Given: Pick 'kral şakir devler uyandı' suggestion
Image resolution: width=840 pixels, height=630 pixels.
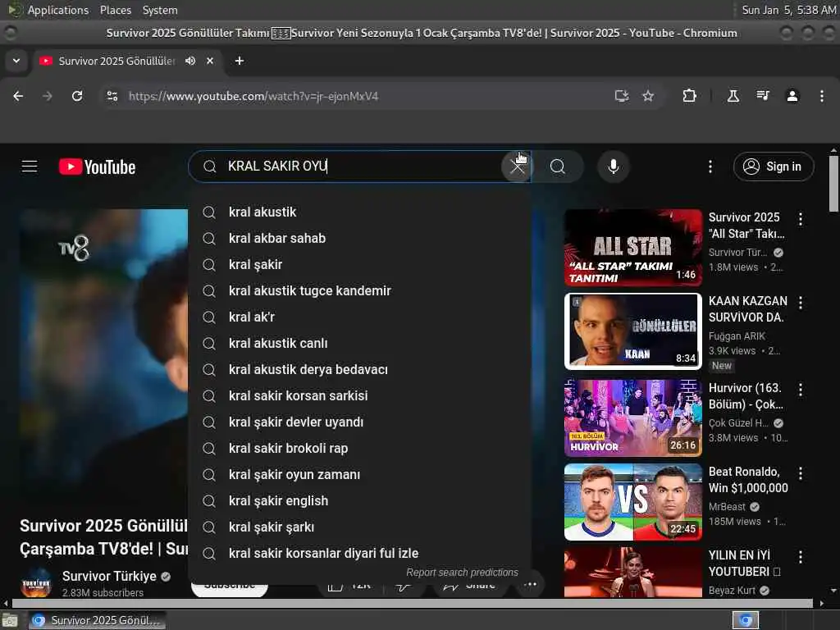Looking at the screenshot, I should click(x=359, y=422).
